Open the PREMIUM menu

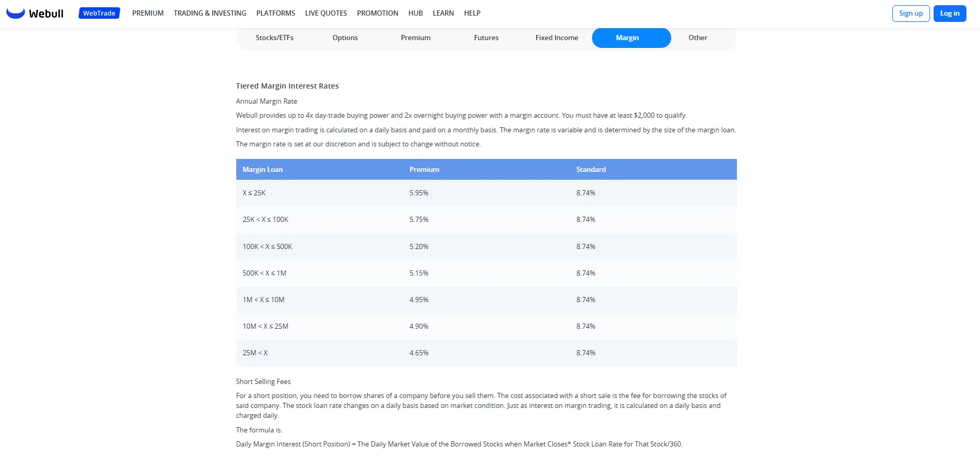tap(148, 13)
